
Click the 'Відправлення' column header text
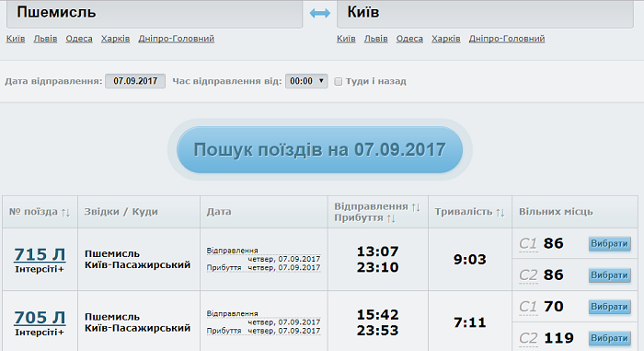point(372,206)
